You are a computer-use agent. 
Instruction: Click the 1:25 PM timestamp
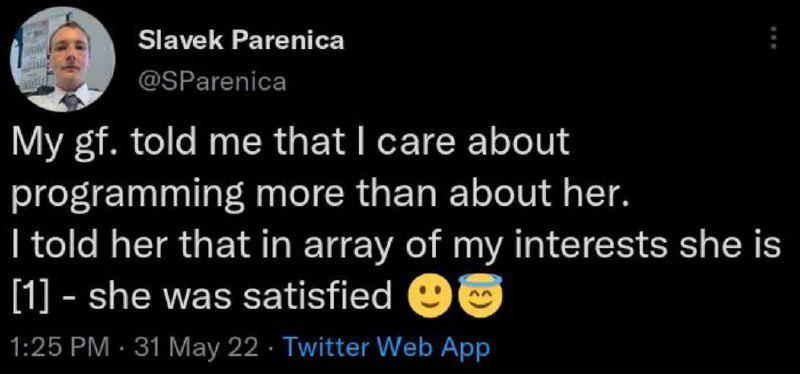click(x=60, y=348)
